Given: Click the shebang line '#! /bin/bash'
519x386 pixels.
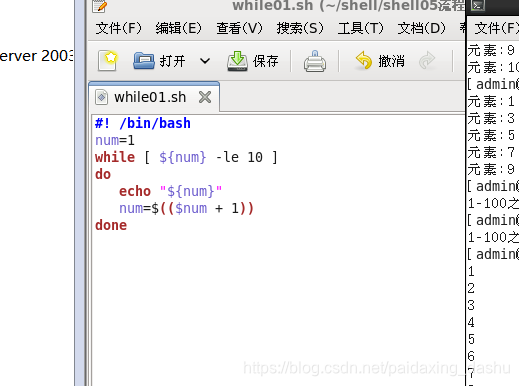Looking at the screenshot, I should tap(143, 123).
